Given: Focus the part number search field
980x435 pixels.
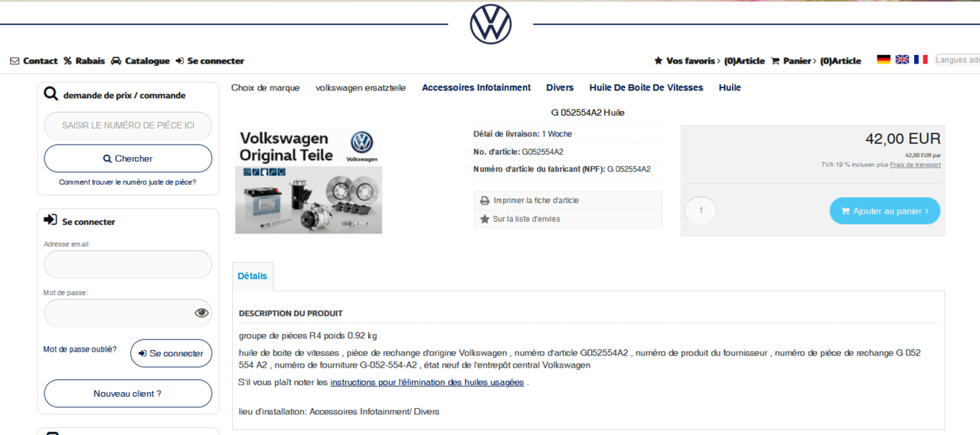Looking at the screenshot, I should [x=128, y=126].
